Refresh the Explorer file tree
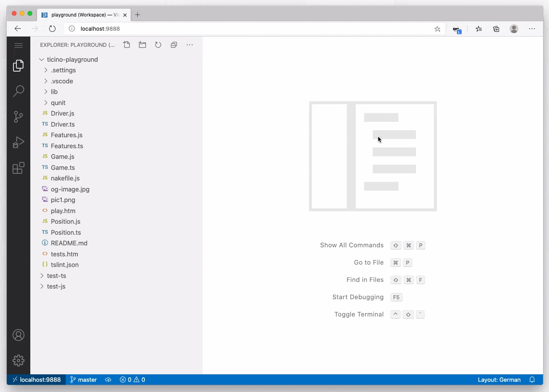549x392 pixels. pyautogui.click(x=158, y=44)
